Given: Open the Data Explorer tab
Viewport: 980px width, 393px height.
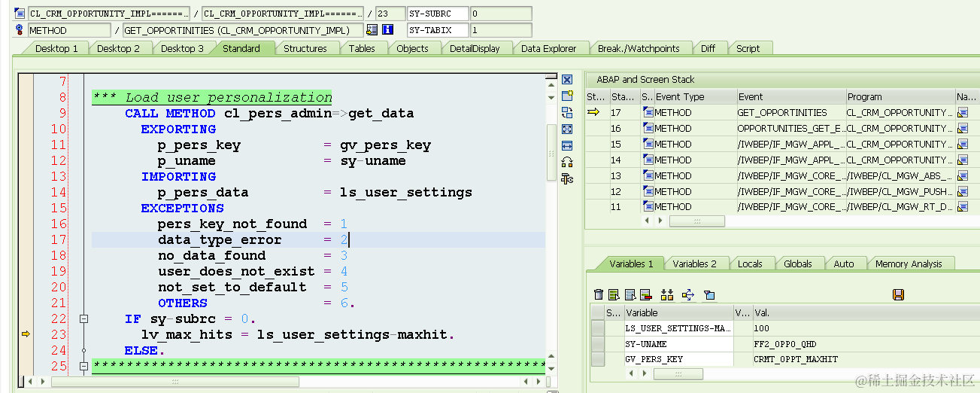Looking at the screenshot, I should [x=548, y=48].
